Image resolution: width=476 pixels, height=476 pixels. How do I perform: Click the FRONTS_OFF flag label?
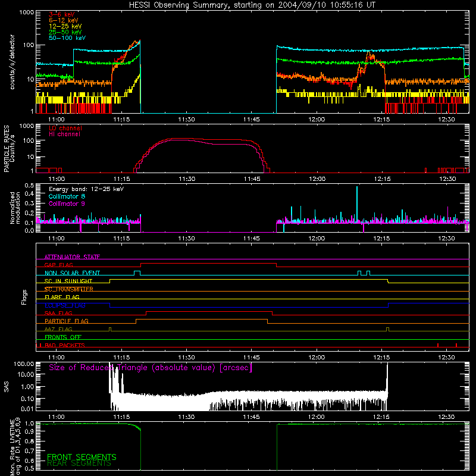tap(63, 337)
